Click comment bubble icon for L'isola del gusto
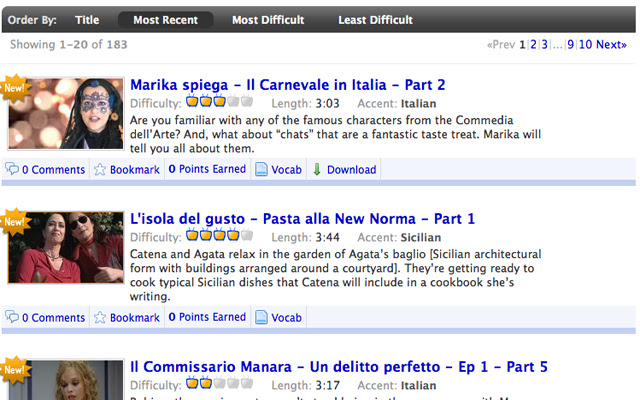This screenshot has width=640, height=400. 12,317
